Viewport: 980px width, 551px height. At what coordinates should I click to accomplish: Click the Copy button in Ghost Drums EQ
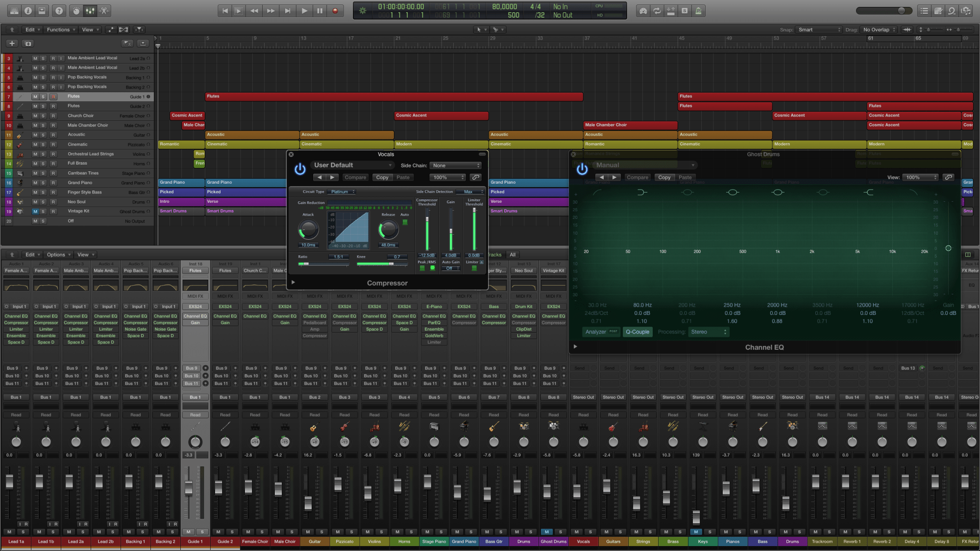tap(664, 177)
